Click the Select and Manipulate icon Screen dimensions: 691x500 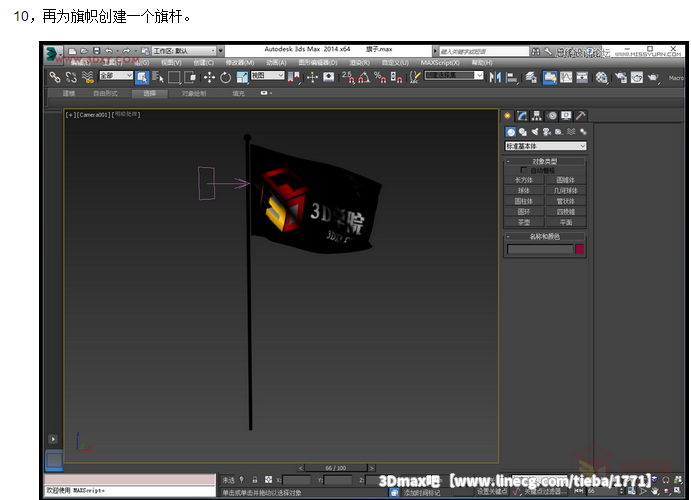click(312, 78)
